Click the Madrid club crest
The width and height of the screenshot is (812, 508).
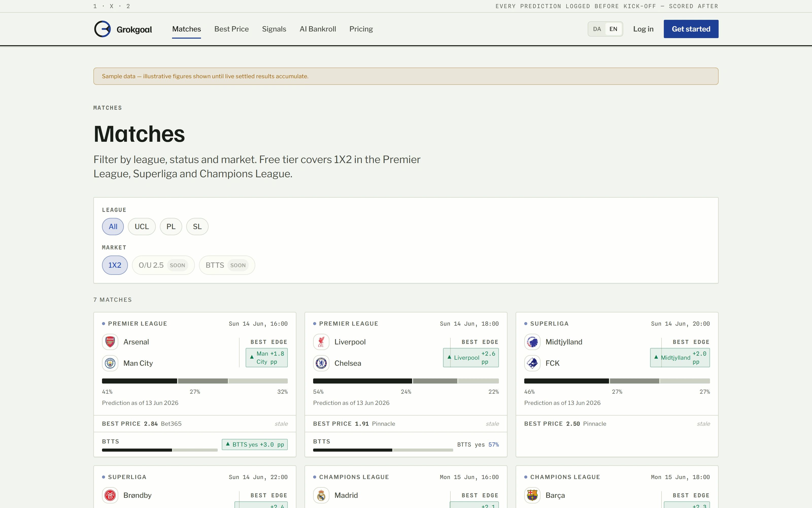321,495
